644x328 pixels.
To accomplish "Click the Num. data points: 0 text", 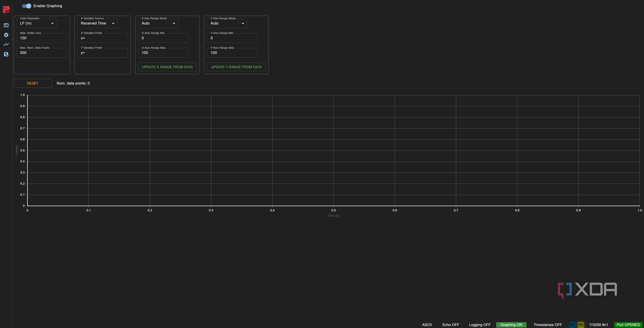I will click(73, 83).
